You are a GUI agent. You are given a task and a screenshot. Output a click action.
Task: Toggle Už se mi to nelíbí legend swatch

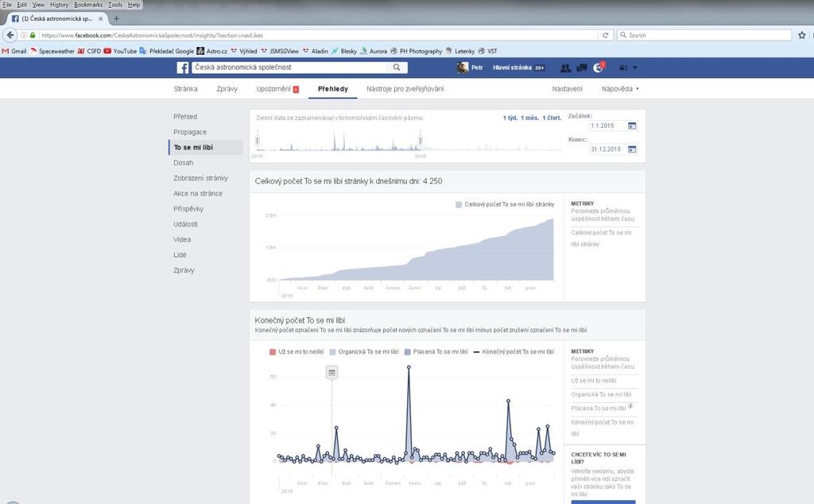point(273,352)
